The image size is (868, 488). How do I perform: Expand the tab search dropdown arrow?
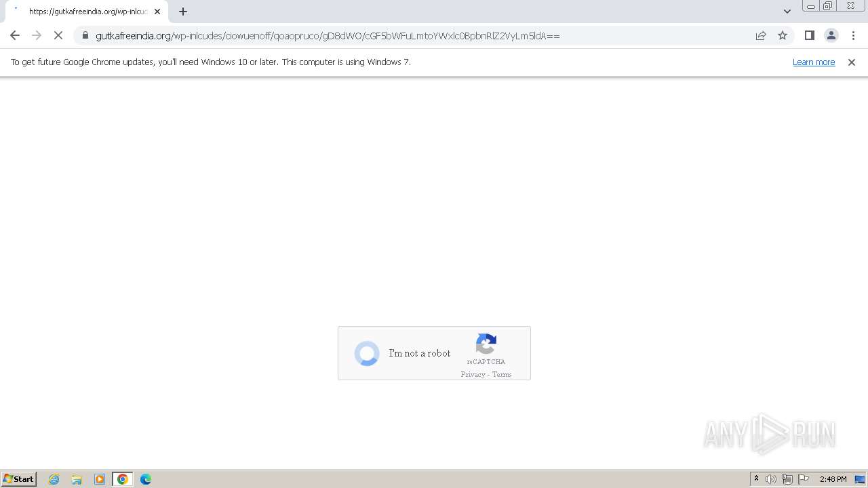pos(787,12)
